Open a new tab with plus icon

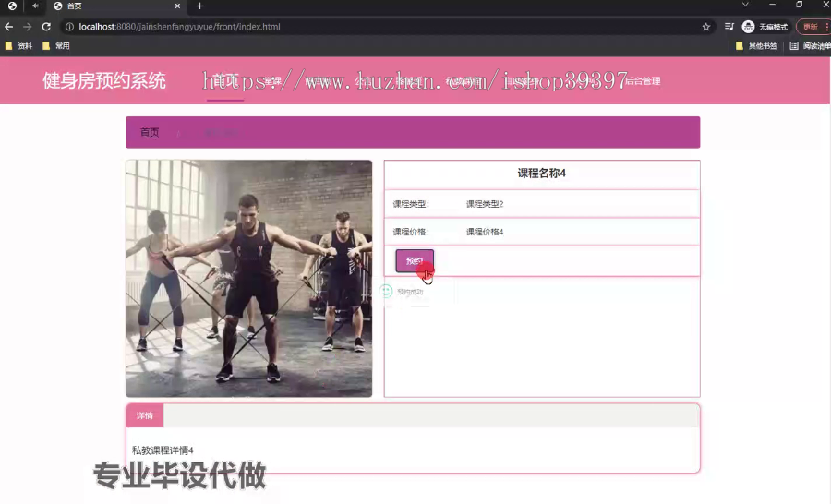(199, 6)
